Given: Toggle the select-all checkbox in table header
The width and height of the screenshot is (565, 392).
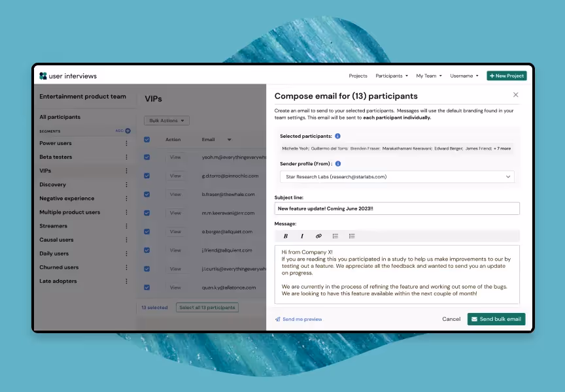Looking at the screenshot, I should (146, 140).
